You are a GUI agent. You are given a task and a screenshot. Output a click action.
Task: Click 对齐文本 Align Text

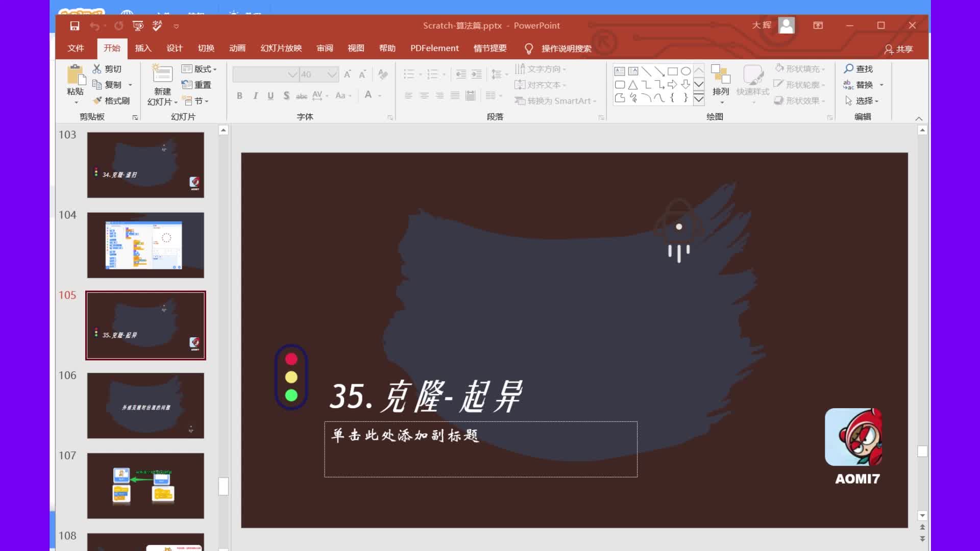[540, 85]
